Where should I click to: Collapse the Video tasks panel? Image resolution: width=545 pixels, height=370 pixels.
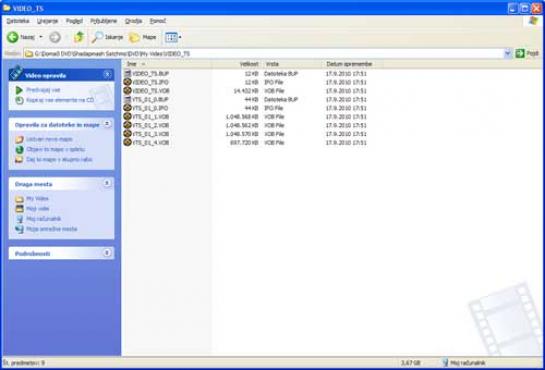point(107,74)
